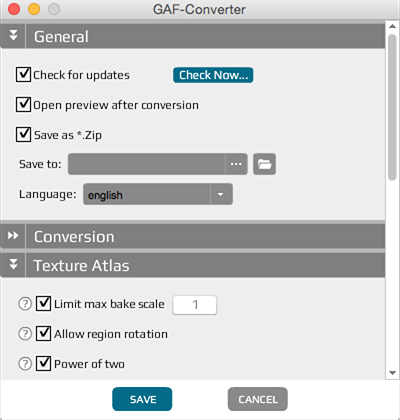Close the GAF-Converter window
Image resolution: width=400 pixels, height=420 pixels.
click(x=14, y=9)
